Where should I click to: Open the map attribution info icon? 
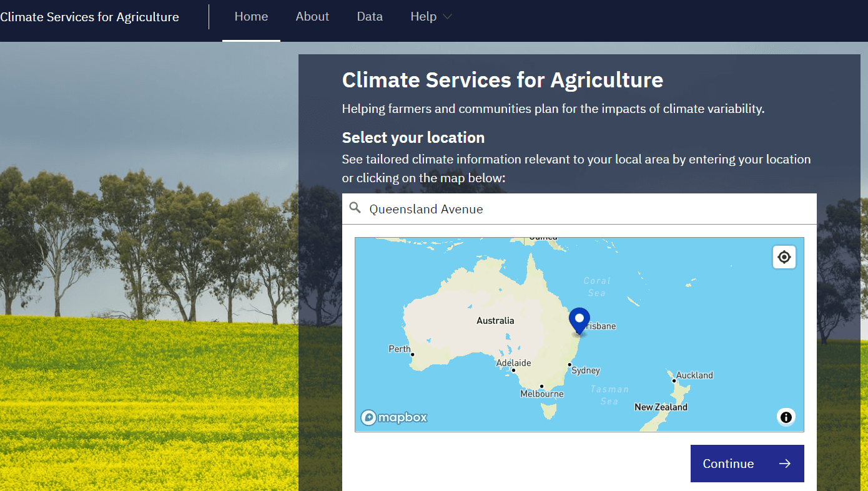(786, 417)
